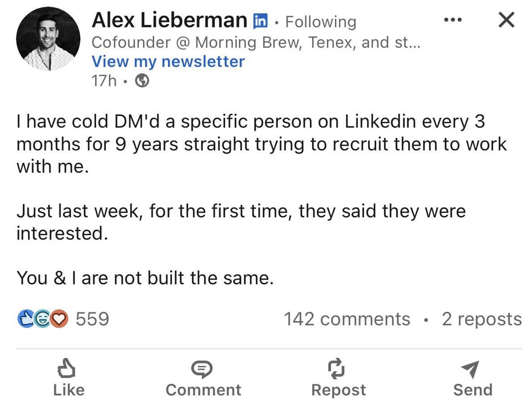Dismiss the post with the X icon

[x=506, y=20]
